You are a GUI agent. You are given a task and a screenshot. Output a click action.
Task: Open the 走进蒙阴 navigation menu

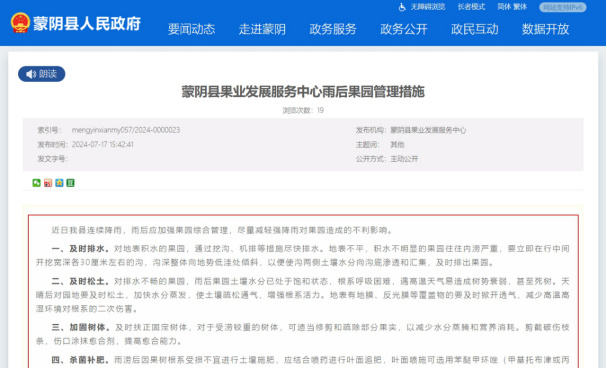(x=262, y=29)
